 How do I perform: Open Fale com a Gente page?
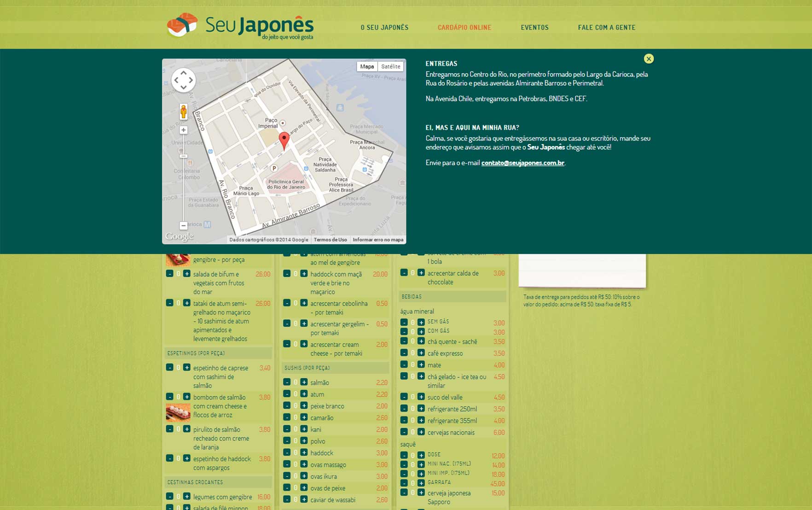tap(607, 28)
